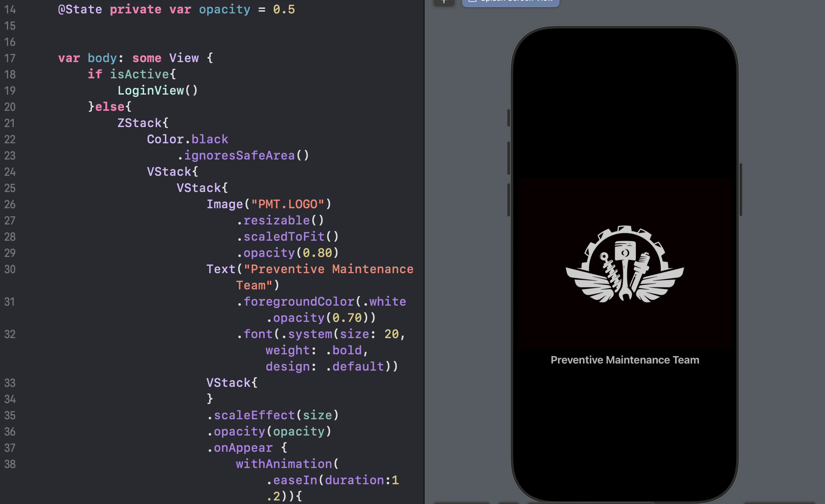Place cursor on .ignoresSafeArea() modifier

243,156
